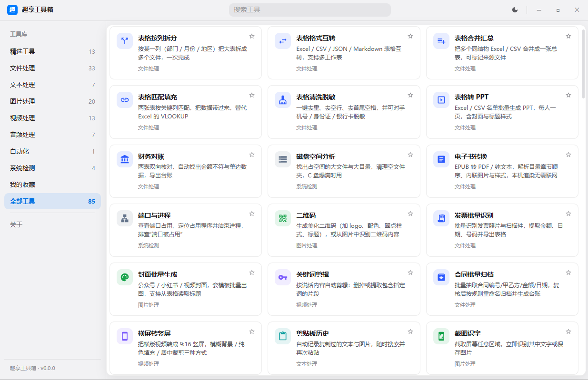The height and width of the screenshot is (380, 588).
Task: Click the vertical scrollbar of tool list
Action: tap(584, 62)
